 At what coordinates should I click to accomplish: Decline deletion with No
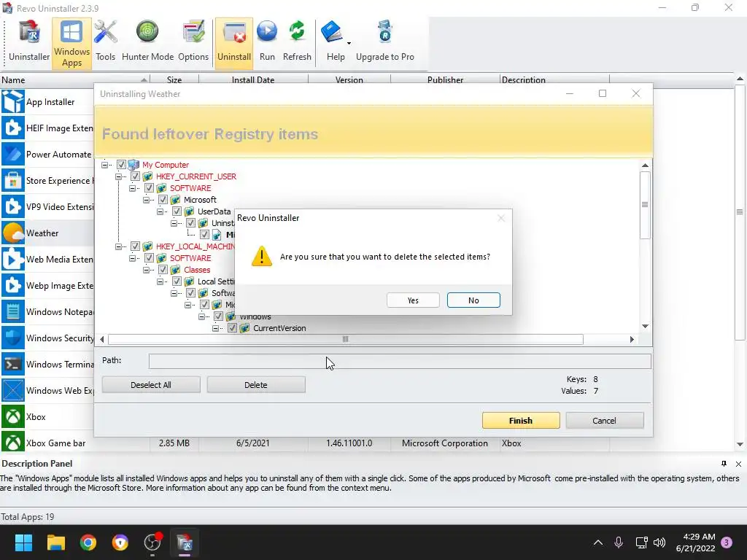pyautogui.click(x=473, y=300)
